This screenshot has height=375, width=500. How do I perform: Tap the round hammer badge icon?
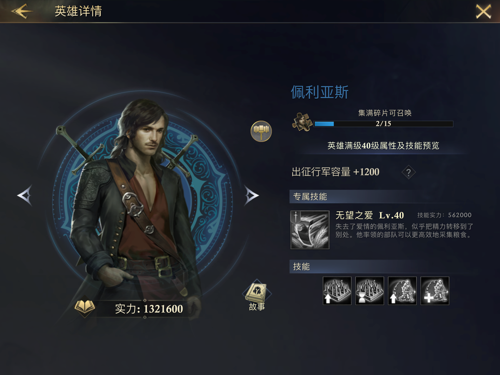[x=261, y=131]
